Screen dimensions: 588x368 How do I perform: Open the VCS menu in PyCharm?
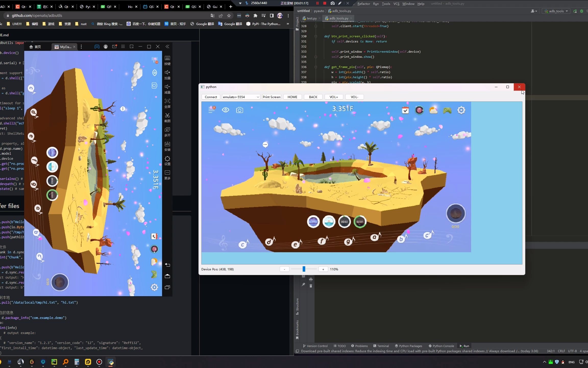coord(396,4)
